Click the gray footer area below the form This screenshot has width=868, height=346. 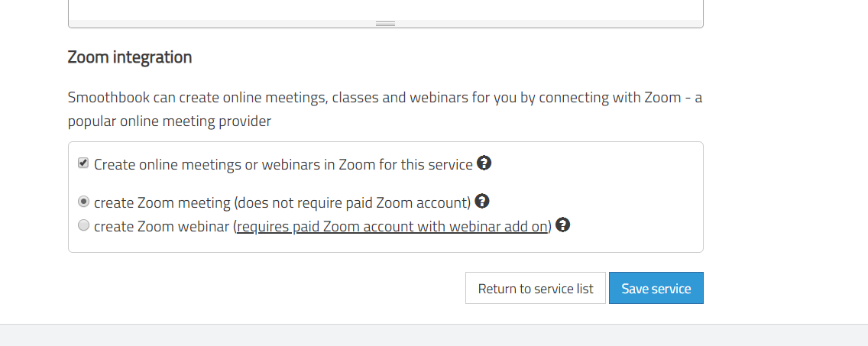click(x=434, y=335)
